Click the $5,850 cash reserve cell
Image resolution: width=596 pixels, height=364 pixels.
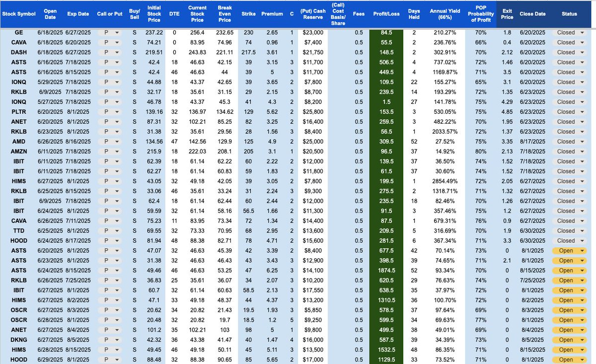coord(313,310)
